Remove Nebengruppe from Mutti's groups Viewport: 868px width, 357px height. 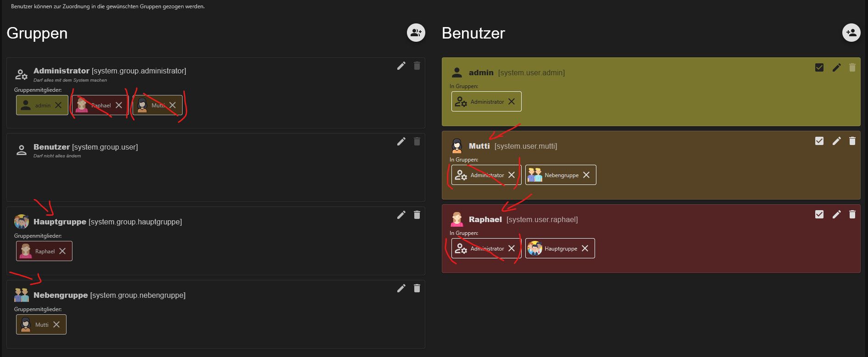coord(586,175)
